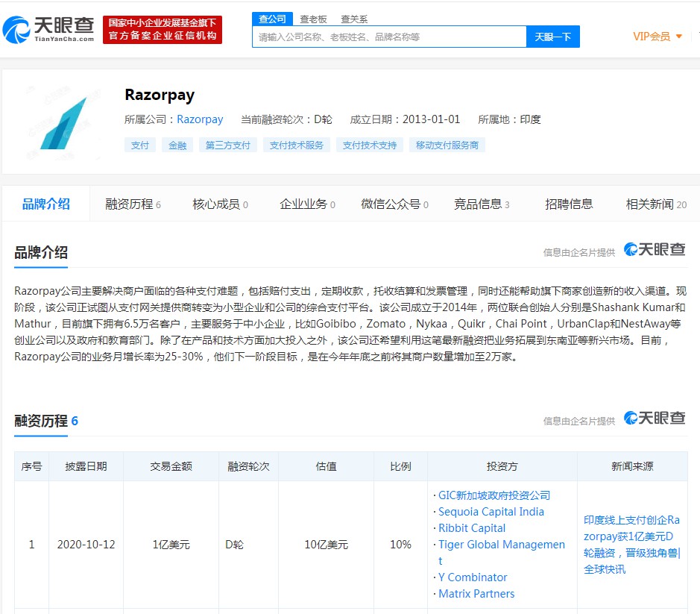Viewport: 700px width, 614px height.
Task: Select the 查公司 search tab
Action: tap(272, 19)
